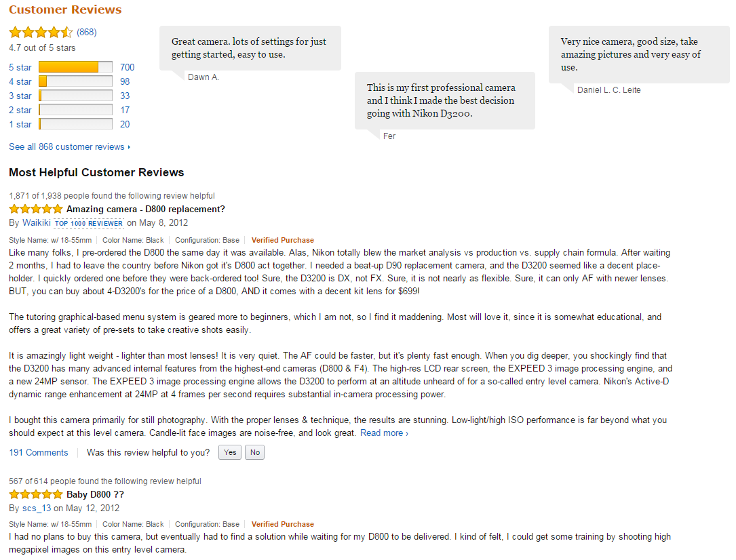Filter reviews by 3 star rating
The height and width of the screenshot is (560, 736).
coord(20,96)
